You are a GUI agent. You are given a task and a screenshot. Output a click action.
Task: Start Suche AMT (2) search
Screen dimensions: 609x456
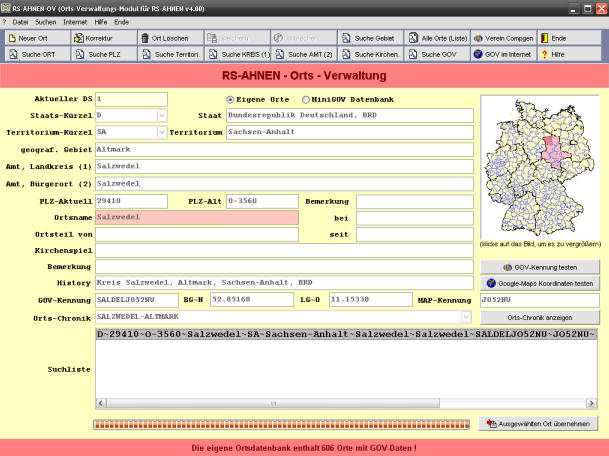pyautogui.click(x=304, y=54)
